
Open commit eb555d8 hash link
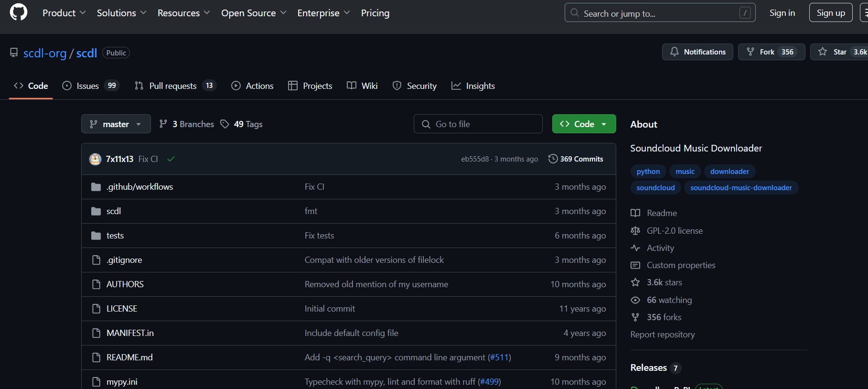point(475,159)
